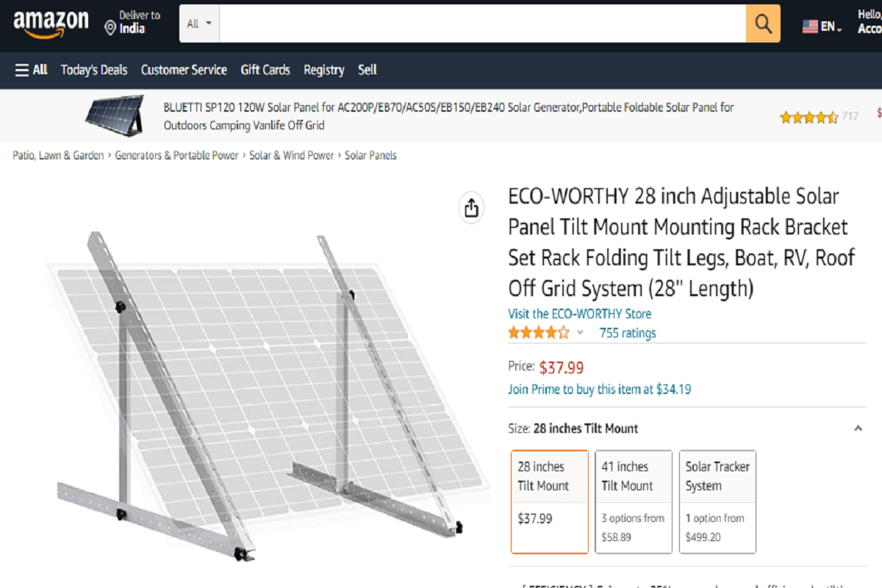Collapse the Size section with the chevron
882x588 pixels.
858,427
